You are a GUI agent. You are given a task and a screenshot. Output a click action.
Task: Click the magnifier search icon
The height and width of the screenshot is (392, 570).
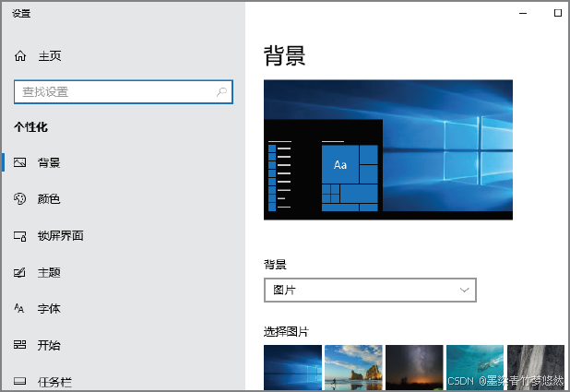point(221,92)
